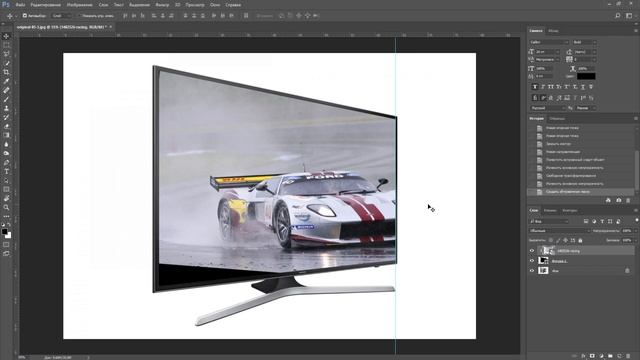
Task: Open the Фильтр menu
Action: [162, 5]
